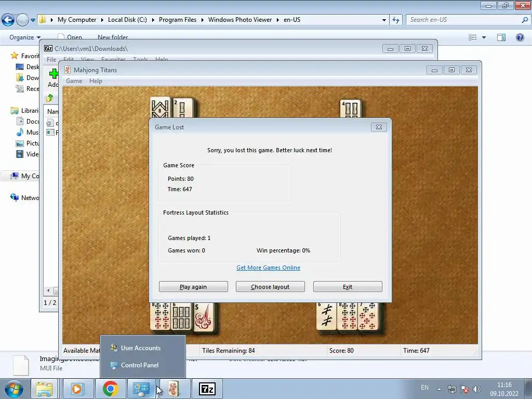Click the Explorer Back arrow button

[8, 20]
